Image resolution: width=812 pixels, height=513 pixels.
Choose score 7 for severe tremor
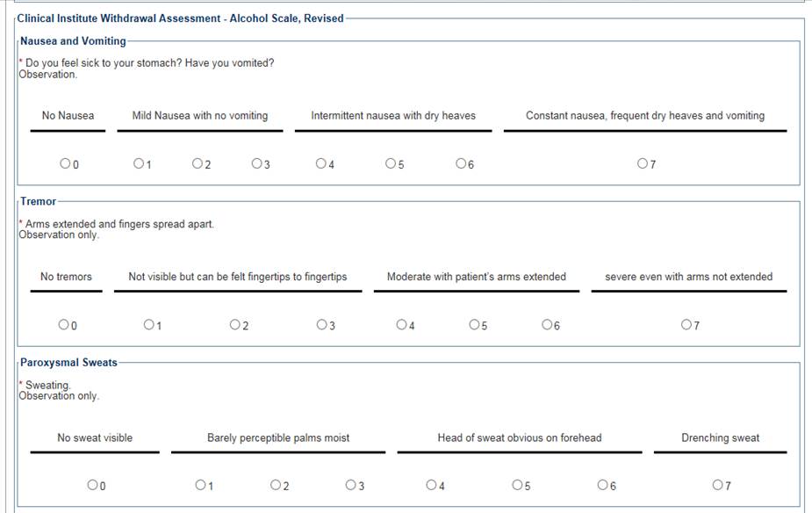686,325
